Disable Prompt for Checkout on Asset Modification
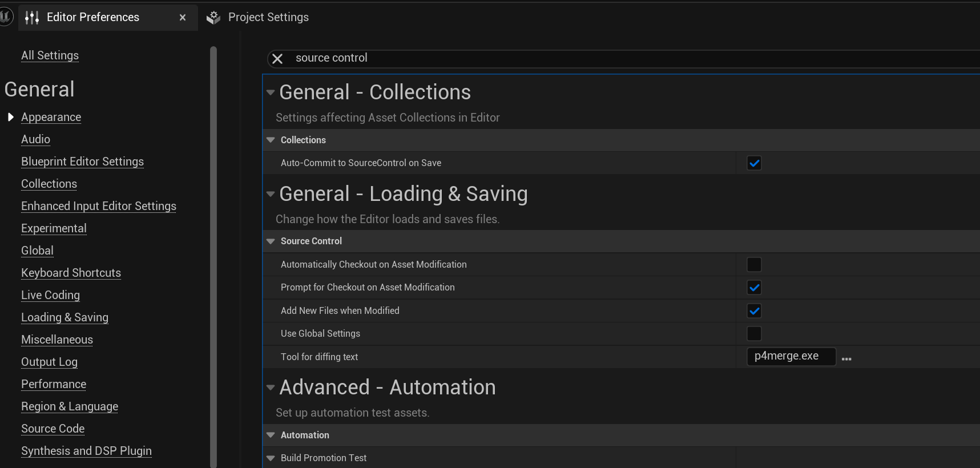Viewport: 980px width, 468px height. pos(754,288)
